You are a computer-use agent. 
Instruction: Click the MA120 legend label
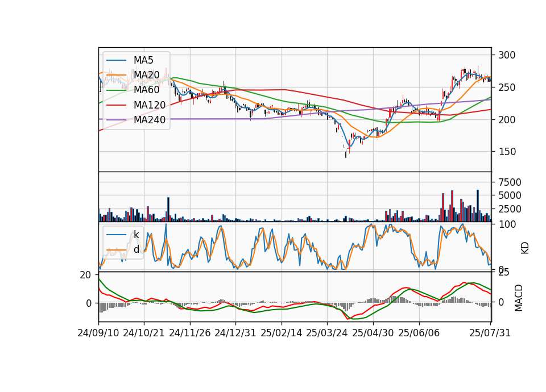(150, 105)
